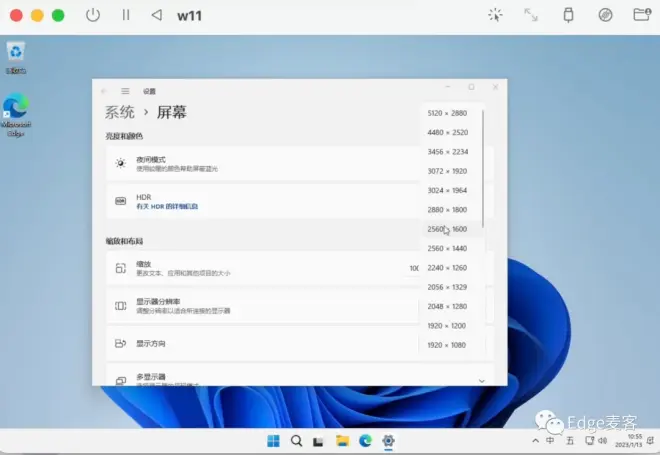This screenshot has width=660, height=455.
Task: Click the display resolution row icon
Action: 120,306
